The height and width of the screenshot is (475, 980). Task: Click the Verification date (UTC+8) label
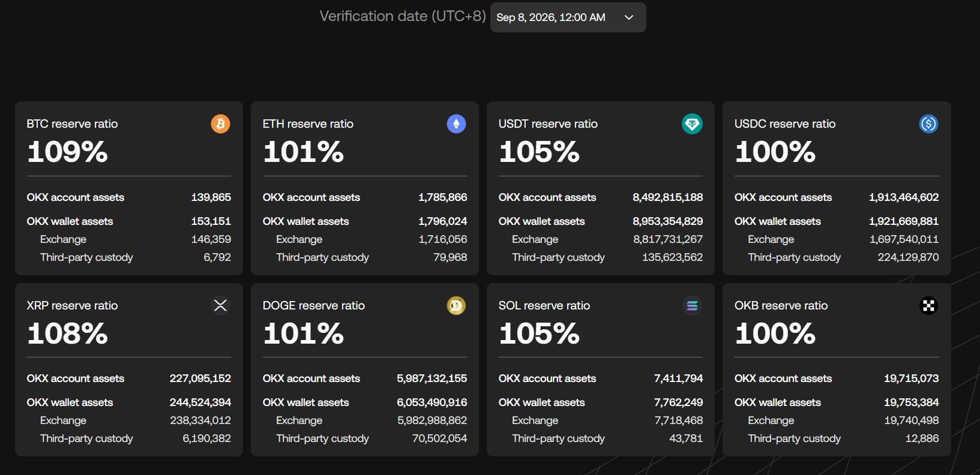click(403, 16)
